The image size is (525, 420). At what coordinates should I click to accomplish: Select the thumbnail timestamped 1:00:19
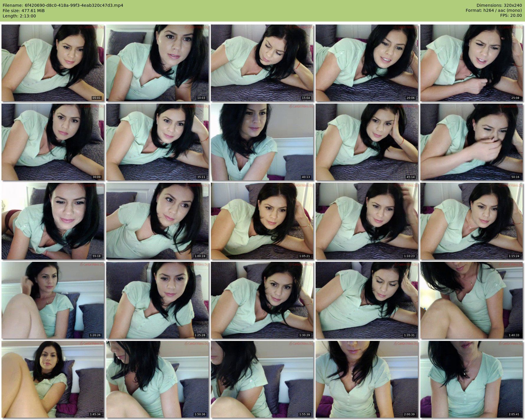click(x=157, y=221)
